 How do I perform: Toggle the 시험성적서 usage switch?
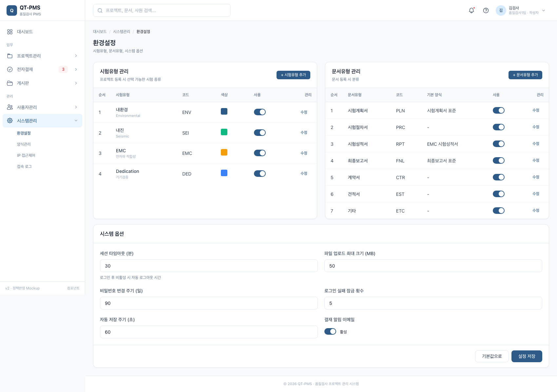point(499,144)
